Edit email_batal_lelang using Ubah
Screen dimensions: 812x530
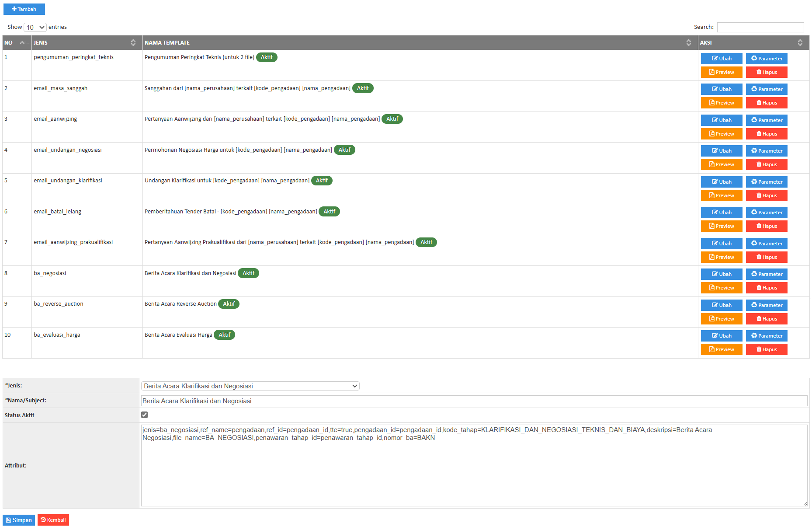(x=722, y=213)
